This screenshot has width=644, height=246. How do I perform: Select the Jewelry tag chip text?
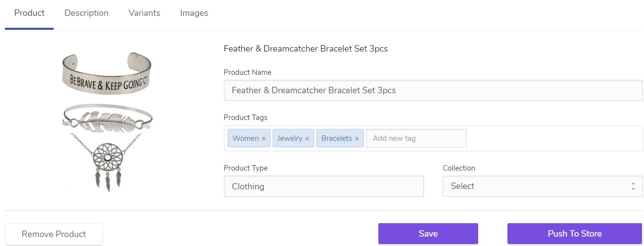pos(289,138)
